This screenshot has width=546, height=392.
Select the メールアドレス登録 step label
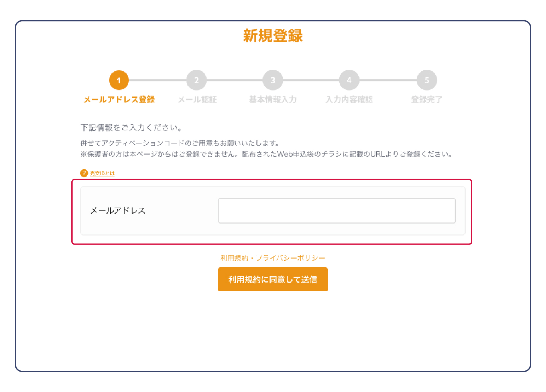pyautogui.click(x=119, y=99)
